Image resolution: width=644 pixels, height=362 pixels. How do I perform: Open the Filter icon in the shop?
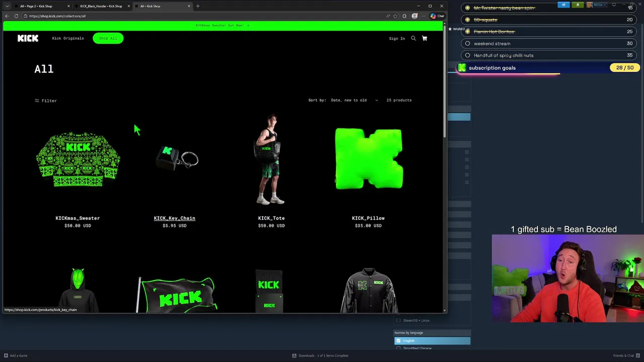tap(37, 101)
